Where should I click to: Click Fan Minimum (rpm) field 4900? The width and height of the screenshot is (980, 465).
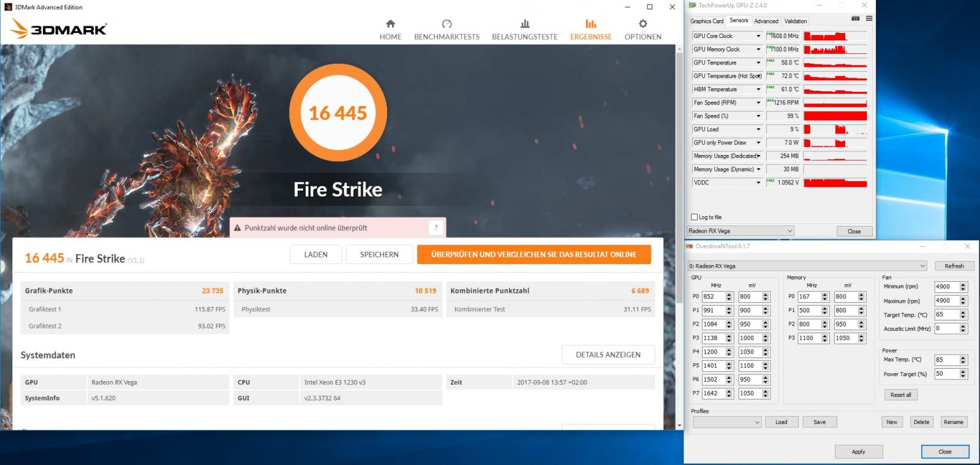click(946, 287)
